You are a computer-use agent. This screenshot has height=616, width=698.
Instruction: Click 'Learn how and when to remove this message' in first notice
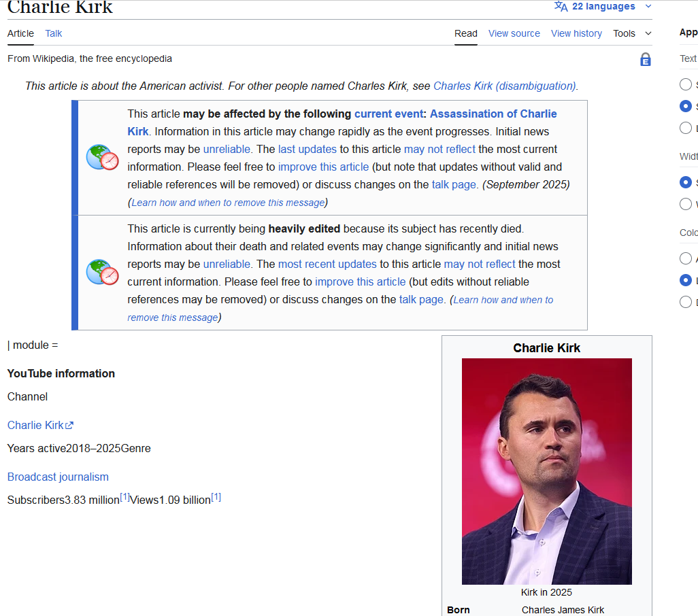pyautogui.click(x=228, y=203)
